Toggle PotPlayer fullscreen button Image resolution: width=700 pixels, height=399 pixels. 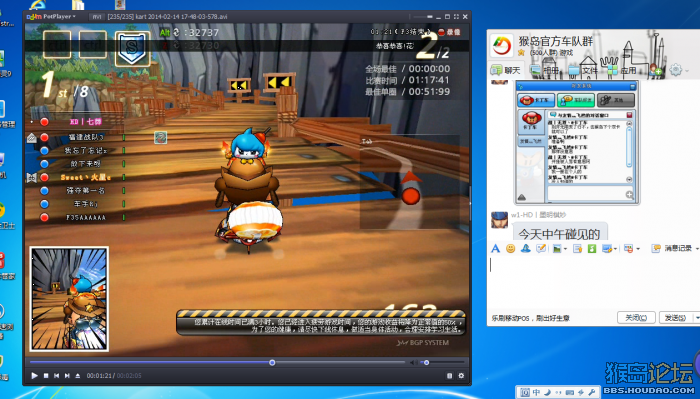(456, 17)
